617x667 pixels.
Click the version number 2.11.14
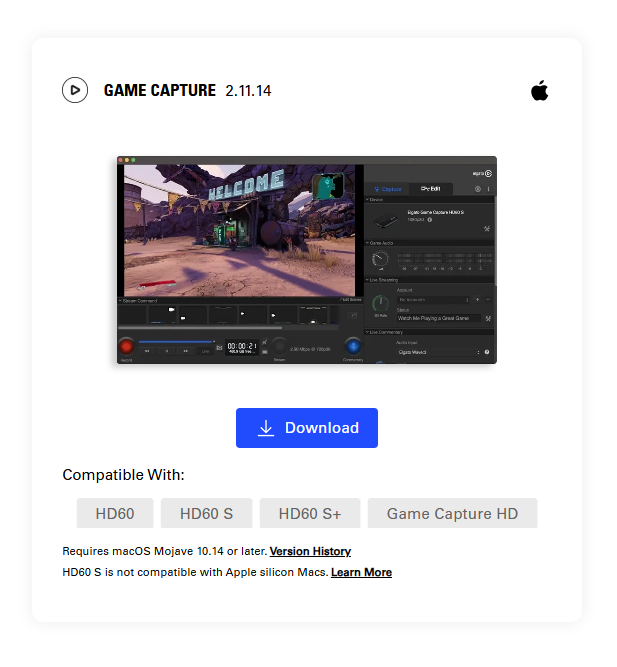tap(248, 91)
